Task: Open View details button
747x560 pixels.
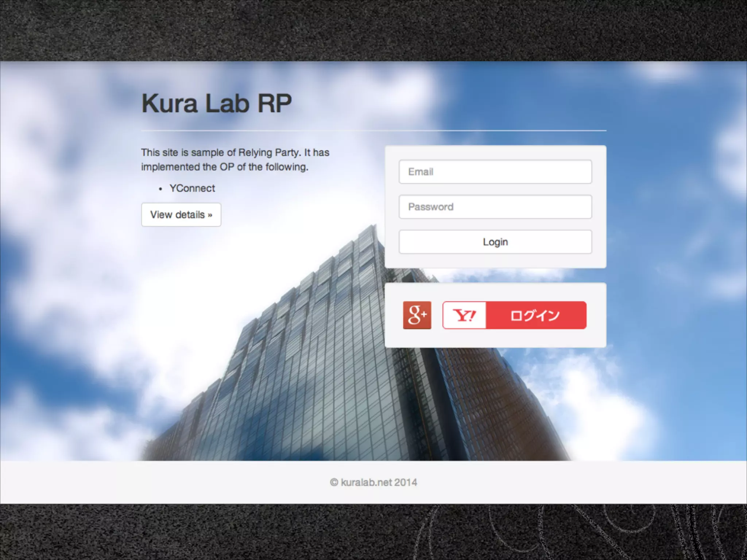Action: click(181, 215)
